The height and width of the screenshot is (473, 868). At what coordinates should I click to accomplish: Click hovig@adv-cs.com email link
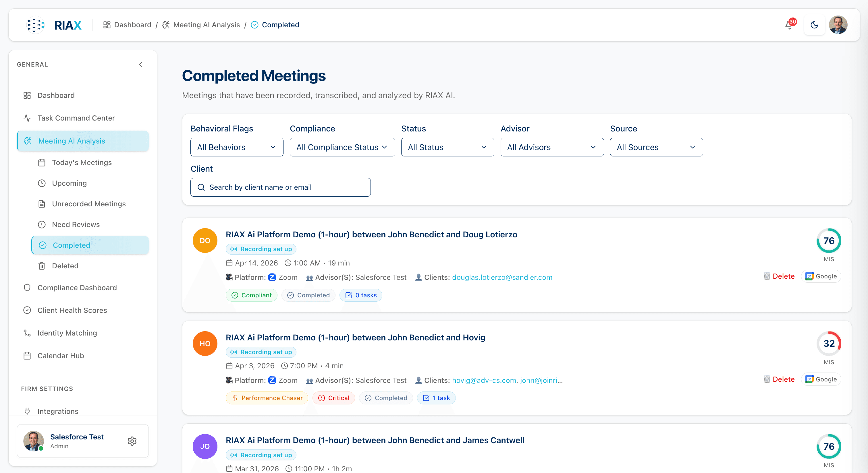(x=484, y=380)
